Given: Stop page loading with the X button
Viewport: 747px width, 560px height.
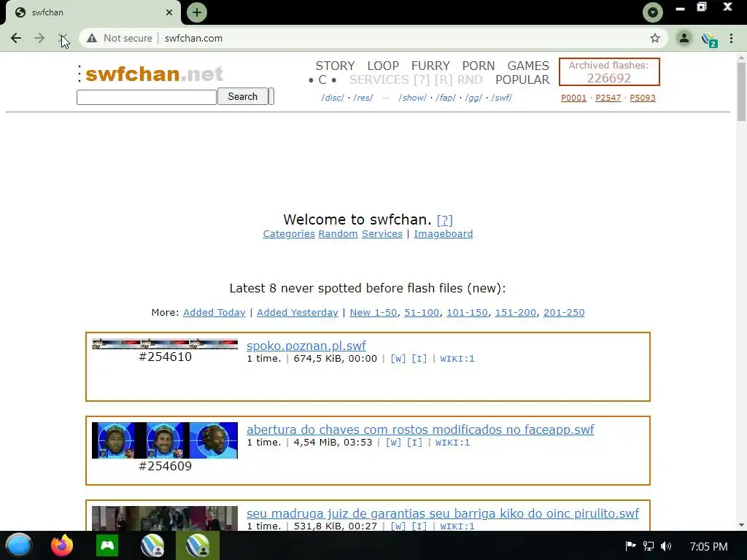Looking at the screenshot, I should (x=63, y=38).
